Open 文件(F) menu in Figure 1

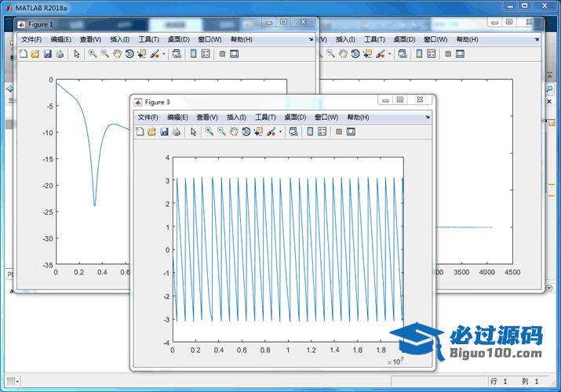[x=31, y=39]
